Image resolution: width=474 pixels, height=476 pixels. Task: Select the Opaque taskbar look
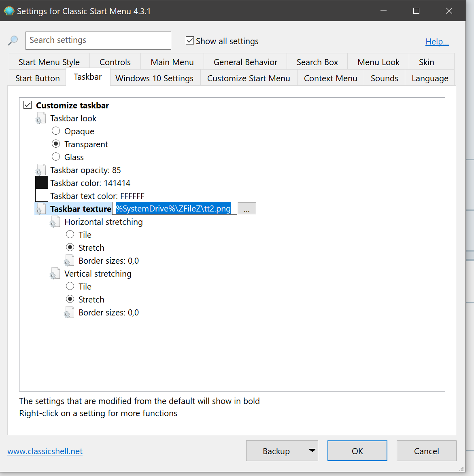click(56, 131)
